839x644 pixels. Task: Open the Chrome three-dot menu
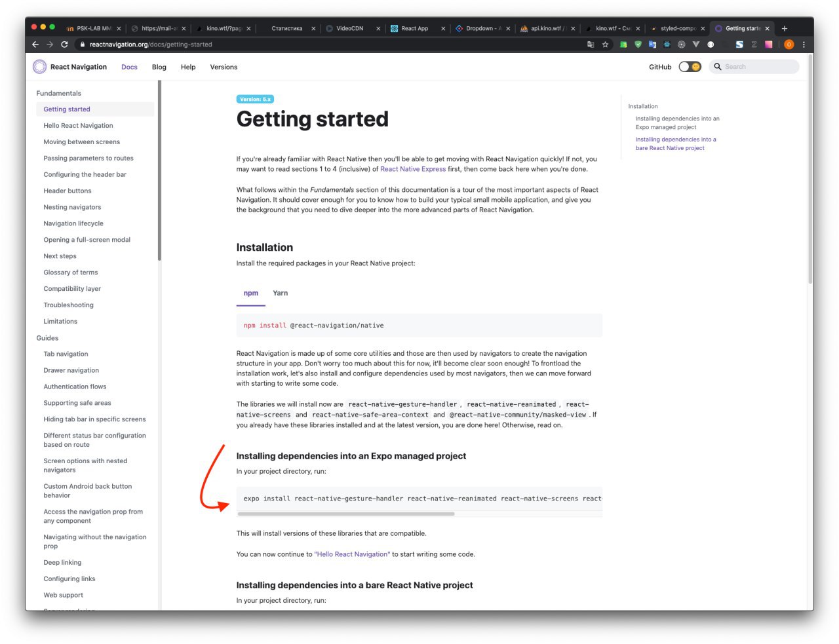(x=804, y=45)
